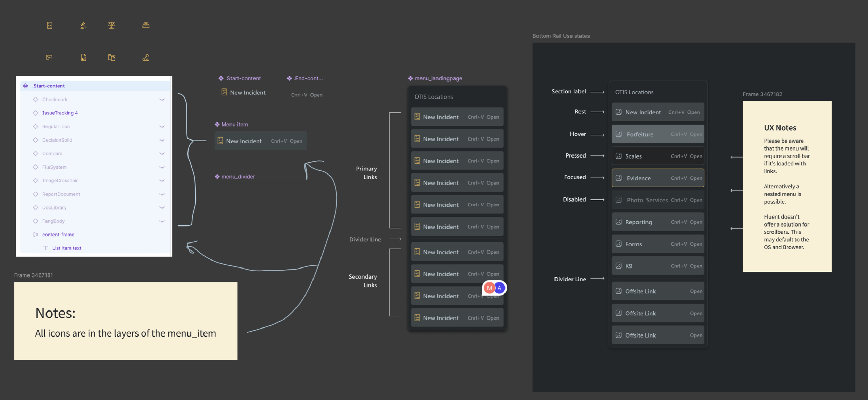Click the Reporting menu entry
Image resolution: width=868 pixels, height=400 pixels.
pyautogui.click(x=658, y=222)
